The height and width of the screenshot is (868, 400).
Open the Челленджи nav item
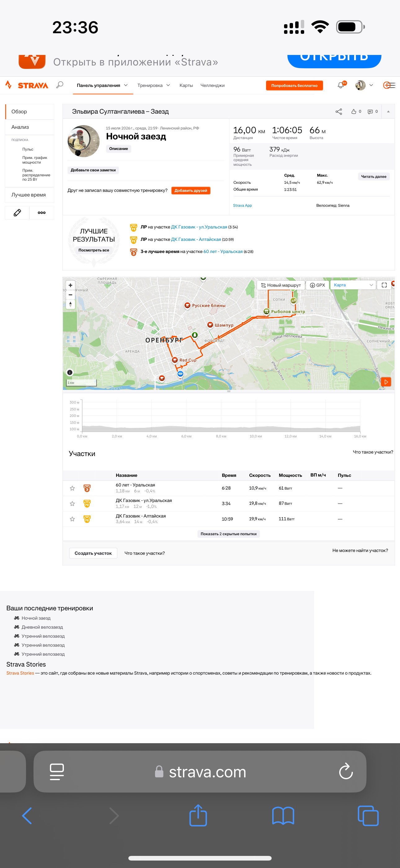point(212,85)
